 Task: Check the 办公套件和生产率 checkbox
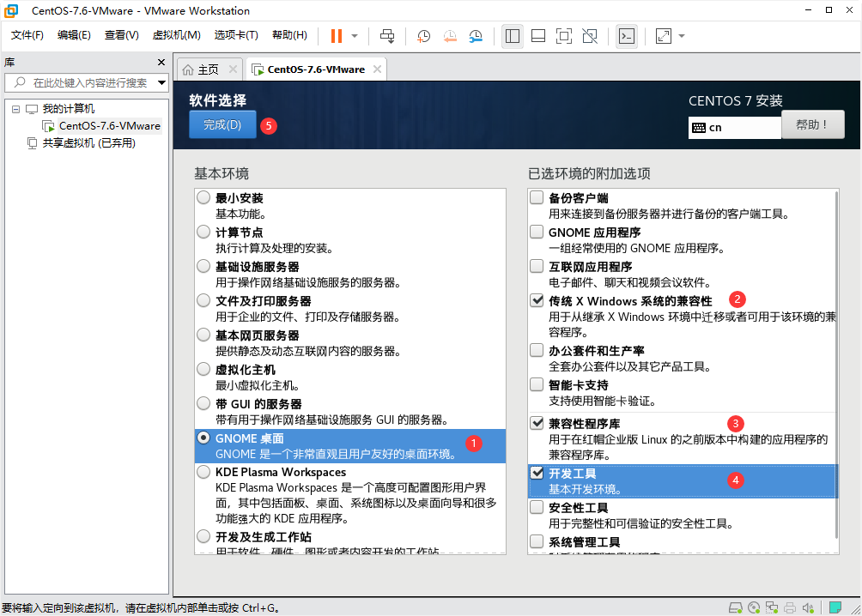click(x=537, y=350)
